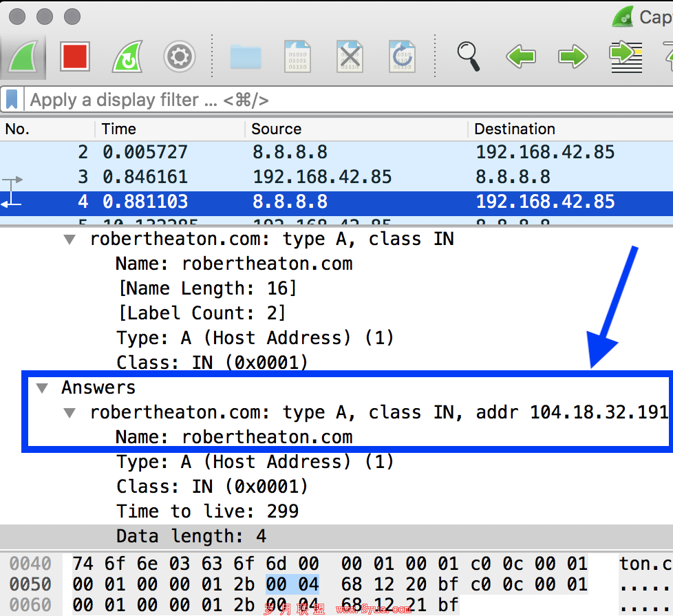Select the [Name Length: 16] field

point(207,288)
